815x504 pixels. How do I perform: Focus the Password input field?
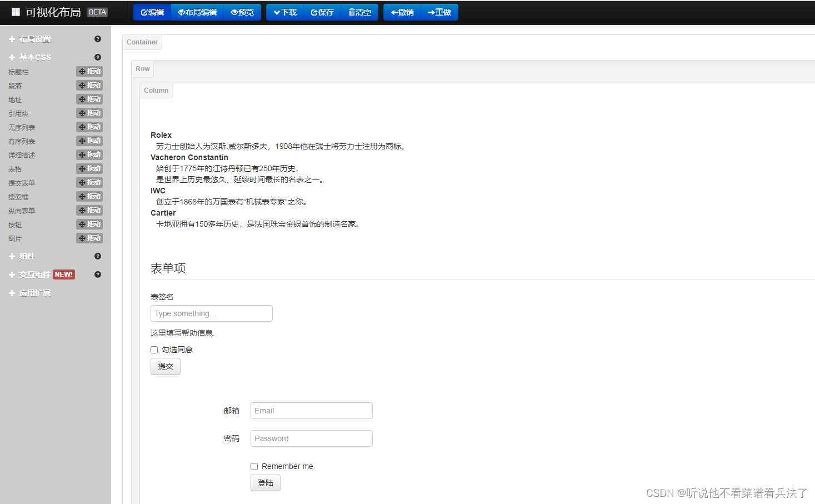[312, 438]
